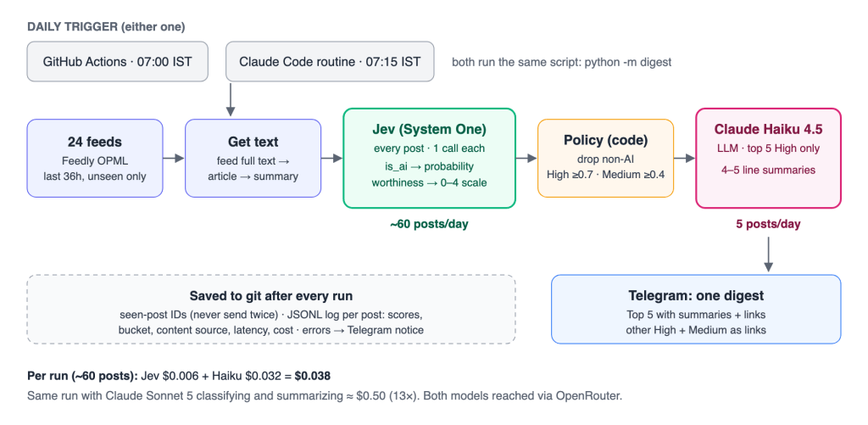Click the Jev (System One) green box
The height and width of the screenshot is (425, 868).
[430, 158]
